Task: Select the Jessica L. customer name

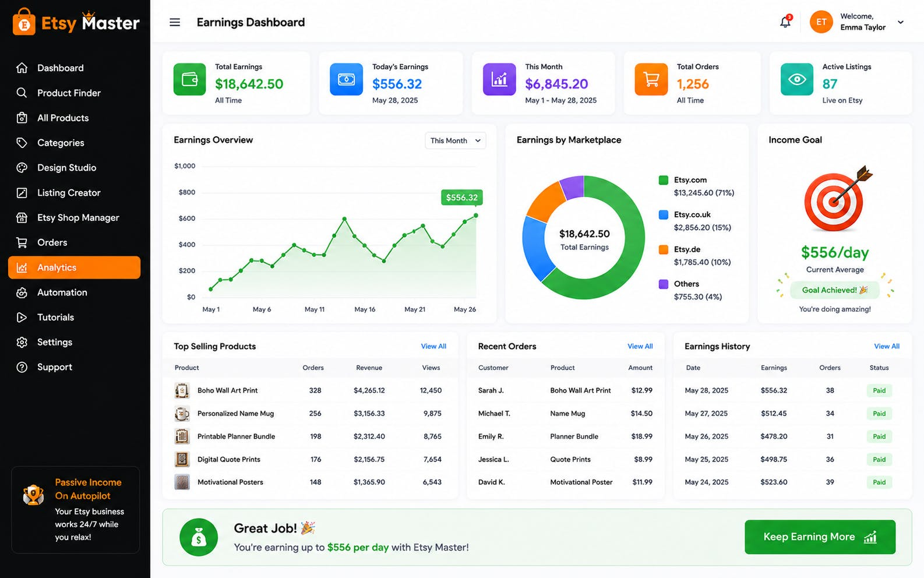Action: tap(493, 460)
